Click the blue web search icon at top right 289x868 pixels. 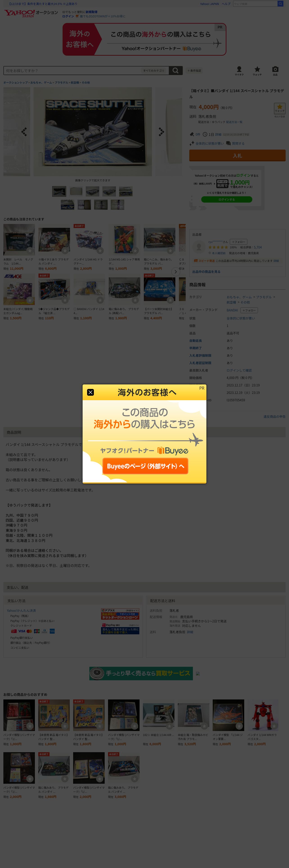pyautogui.click(x=280, y=4)
